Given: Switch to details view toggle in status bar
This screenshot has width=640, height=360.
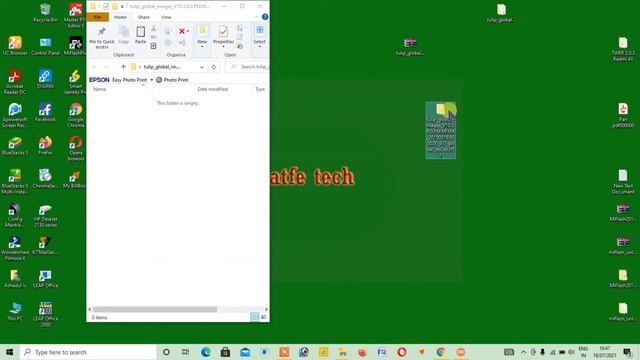Looking at the screenshot, I should 254,317.
